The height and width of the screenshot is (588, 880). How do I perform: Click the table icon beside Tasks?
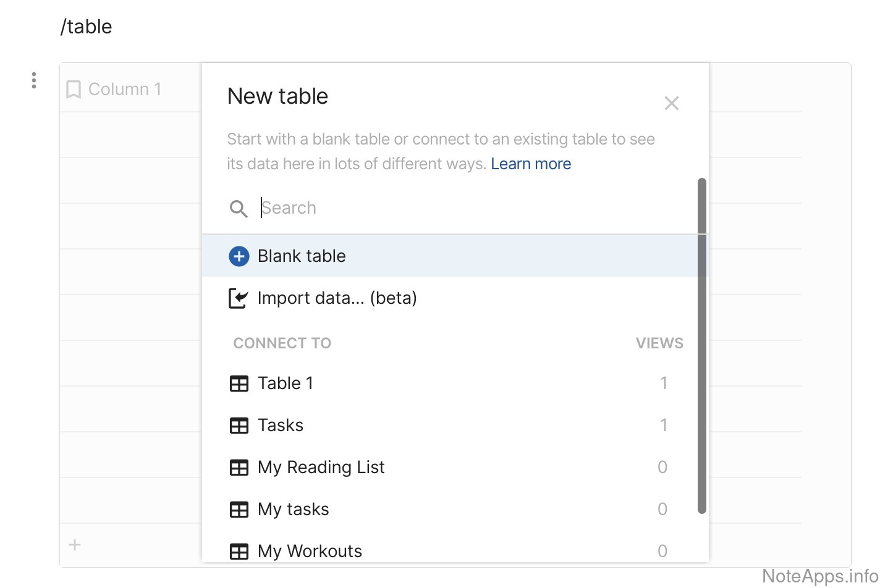[x=239, y=426]
